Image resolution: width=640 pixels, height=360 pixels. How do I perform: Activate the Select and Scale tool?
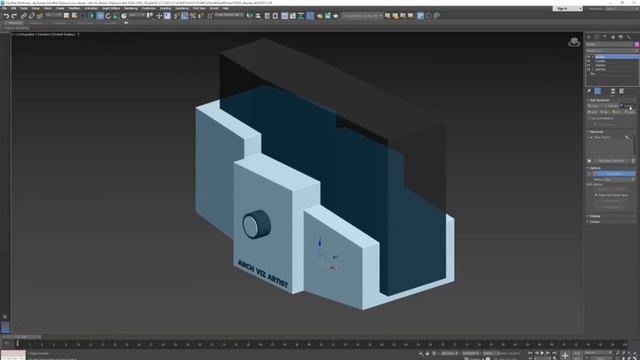point(116,16)
